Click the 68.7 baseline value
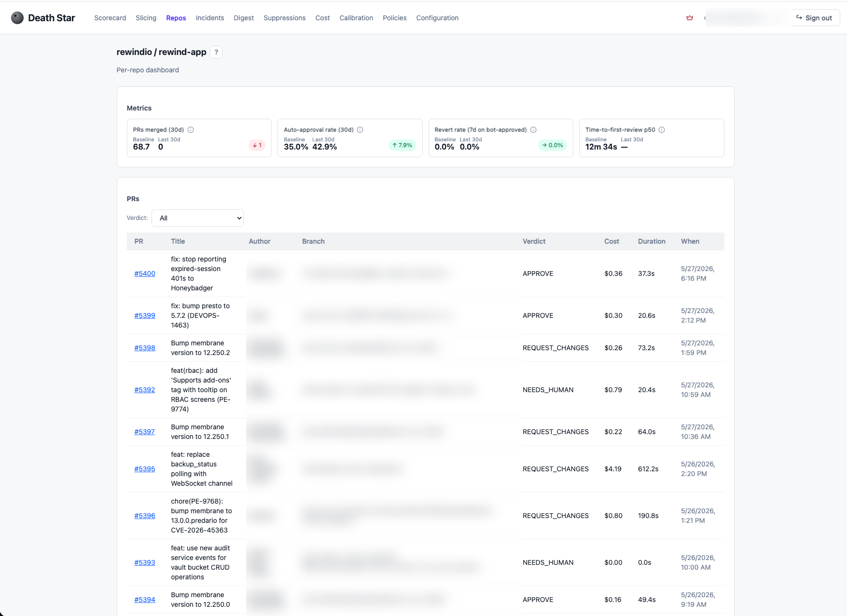 (141, 147)
